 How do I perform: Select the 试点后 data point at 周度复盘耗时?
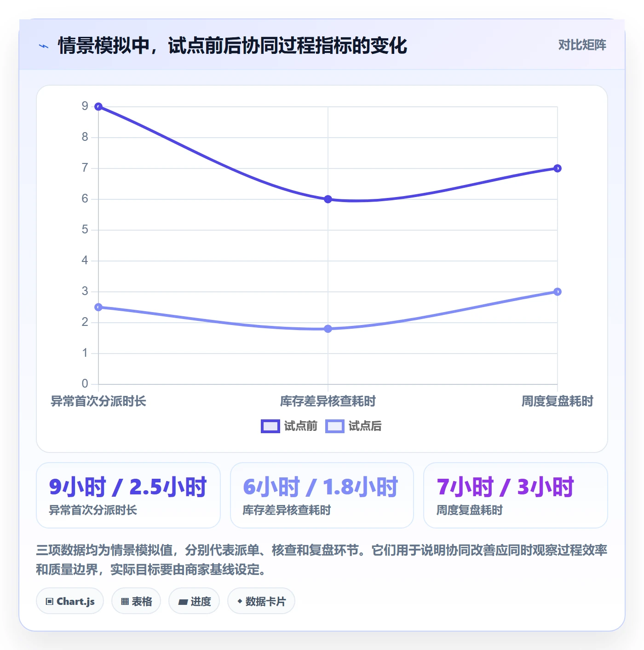[x=558, y=292]
